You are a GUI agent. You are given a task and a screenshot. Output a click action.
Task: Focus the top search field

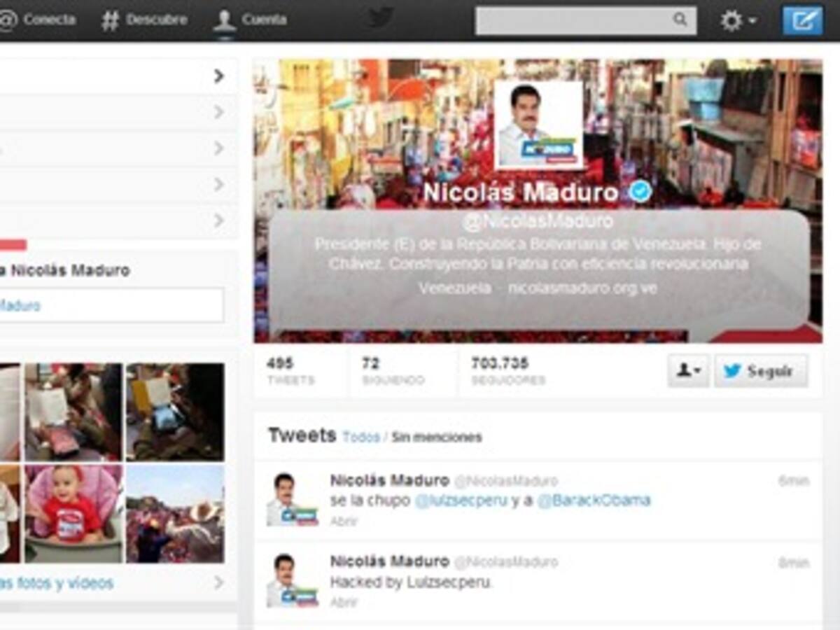[586, 20]
